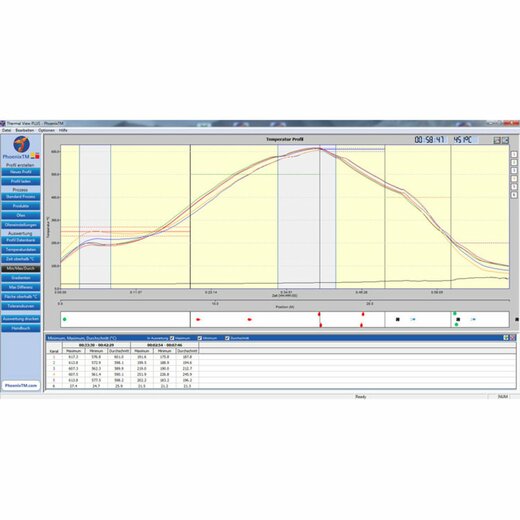Click the Position ruler below the chart
The width and height of the screenshot is (520, 520).
(x=284, y=301)
